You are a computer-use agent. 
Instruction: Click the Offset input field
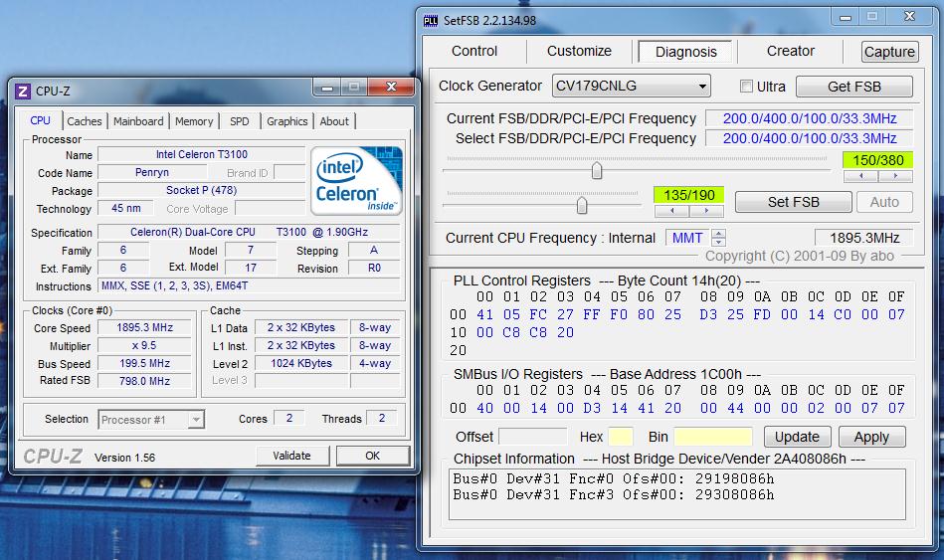pos(533,437)
